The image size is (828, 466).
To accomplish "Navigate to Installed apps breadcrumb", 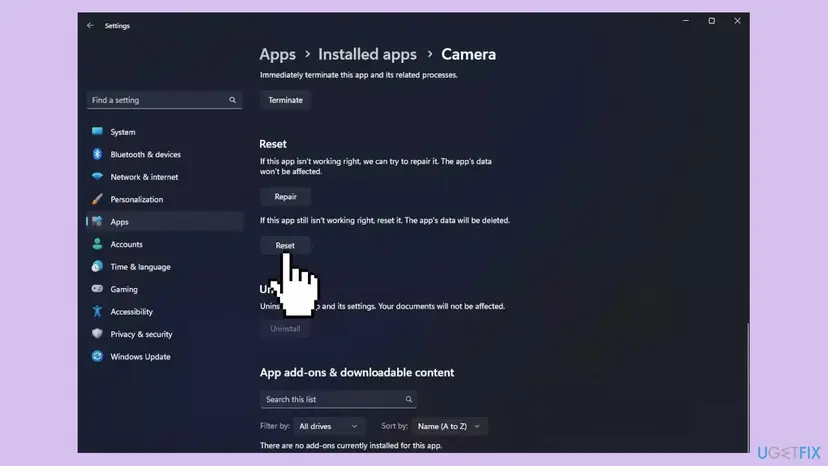I will (x=367, y=54).
